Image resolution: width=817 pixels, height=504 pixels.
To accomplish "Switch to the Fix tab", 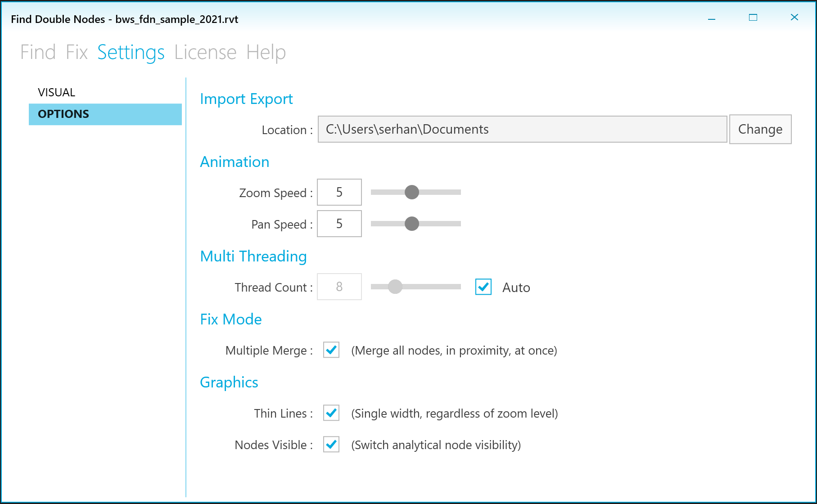I will [77, 52].
